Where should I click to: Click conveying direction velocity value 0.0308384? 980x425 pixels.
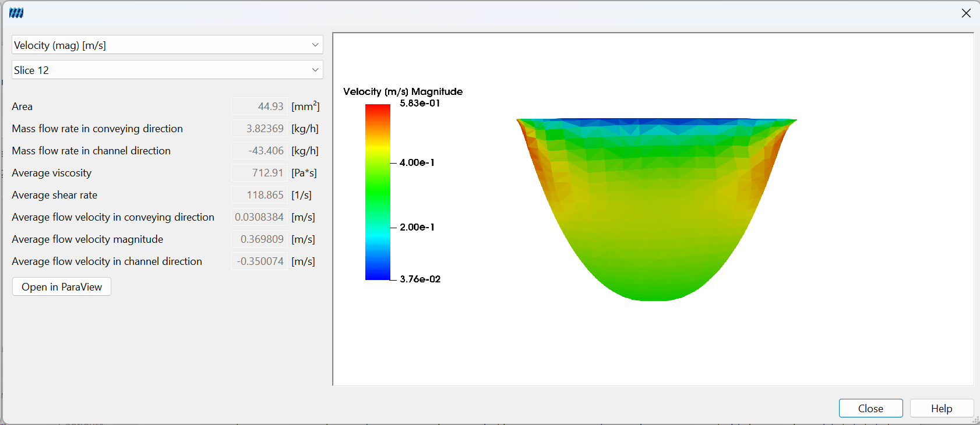coord(259,217)
